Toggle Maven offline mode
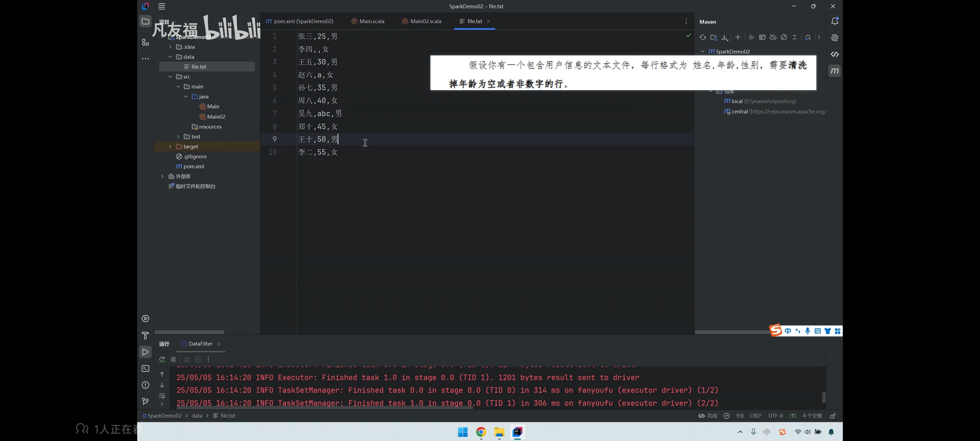Image resolution: width=980 pixels, height=441 pixels. pos(773,38)
